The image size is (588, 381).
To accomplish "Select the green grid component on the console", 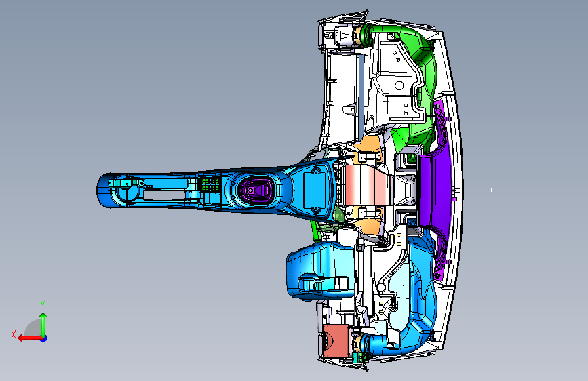I will point(210,184).
